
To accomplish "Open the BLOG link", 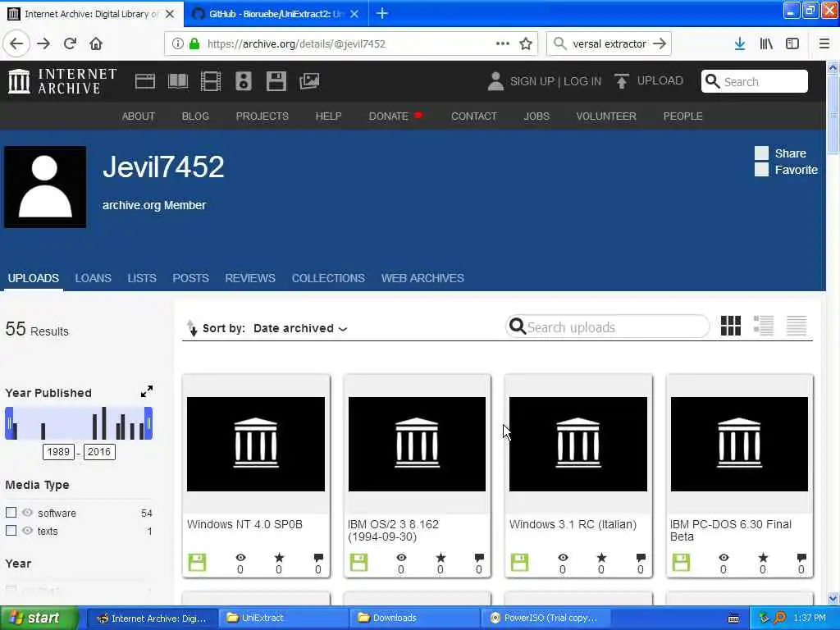I will 195,116.
